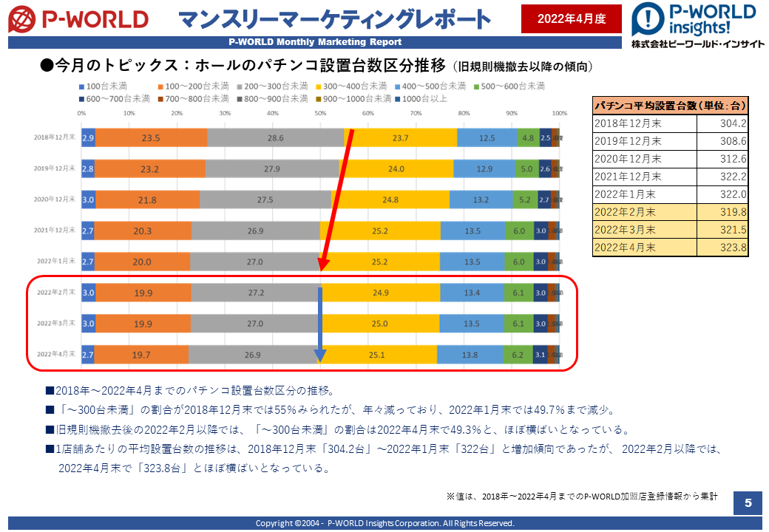This screenshot has height=532, width=769.
Task: Click the 900〜1000台未満 legend entry
Action: 353,99
